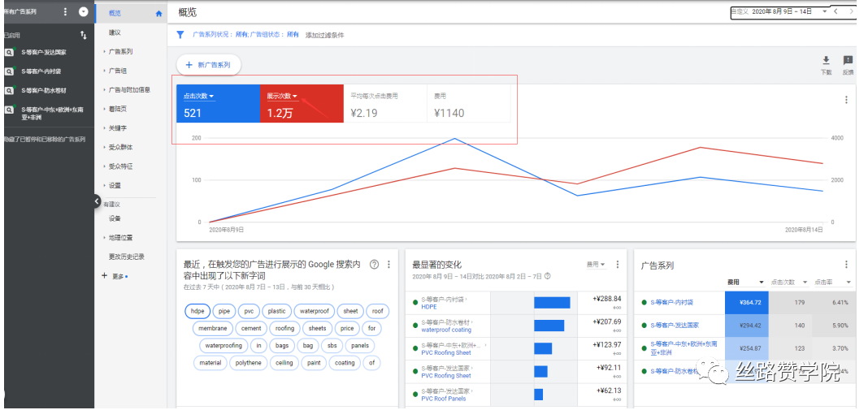Open the PVC Roofing Sheet link with +¥123.97
The height and width of the screenshot is (410, 868).
(446, 352)
